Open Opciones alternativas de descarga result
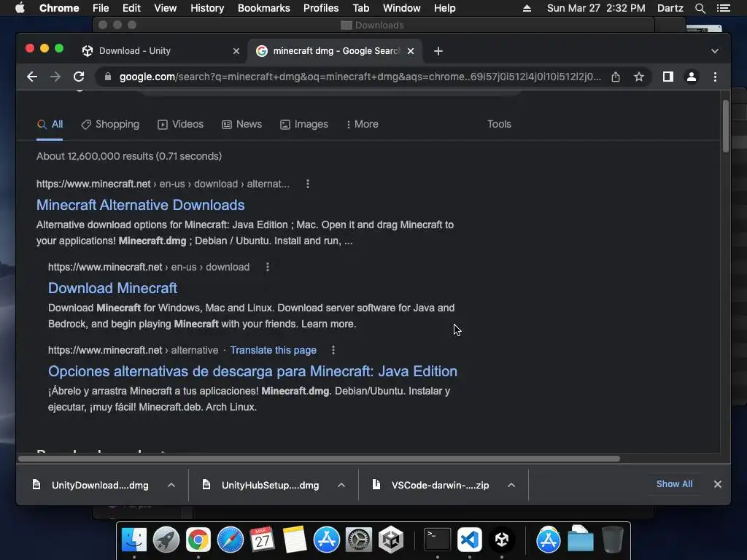 coord(252,371)
